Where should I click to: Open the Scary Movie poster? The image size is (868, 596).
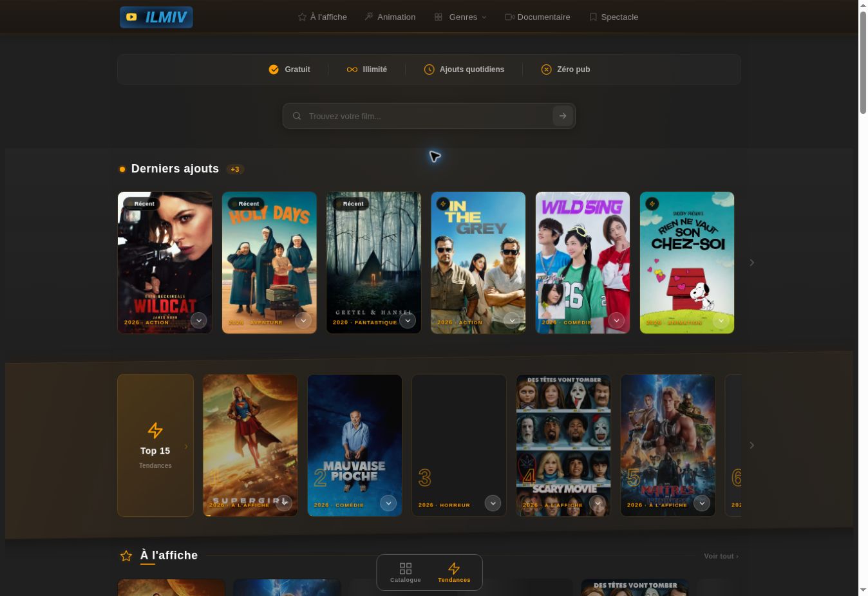563,445
